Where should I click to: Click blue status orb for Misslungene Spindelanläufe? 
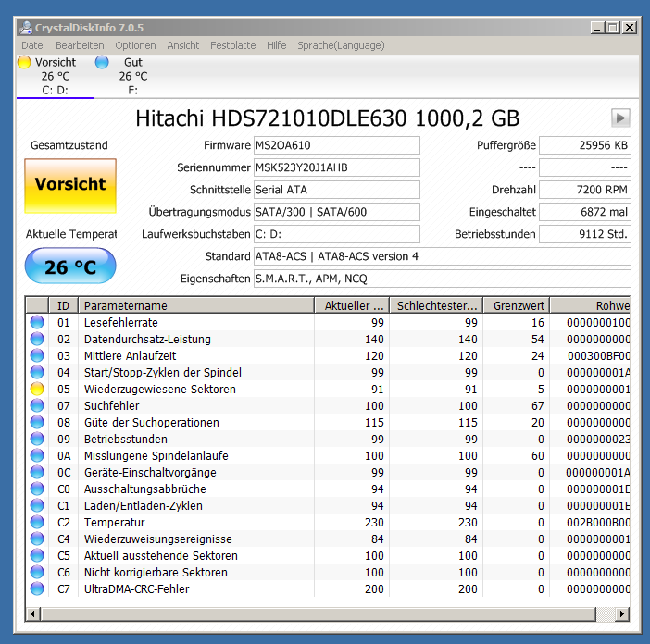click(37, 455)
